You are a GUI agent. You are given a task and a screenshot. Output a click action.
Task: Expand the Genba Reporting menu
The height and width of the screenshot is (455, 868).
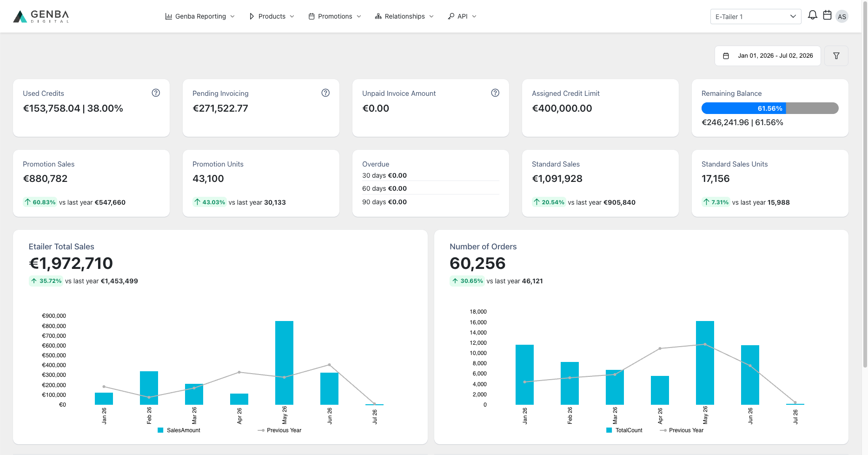pos(200,16)
